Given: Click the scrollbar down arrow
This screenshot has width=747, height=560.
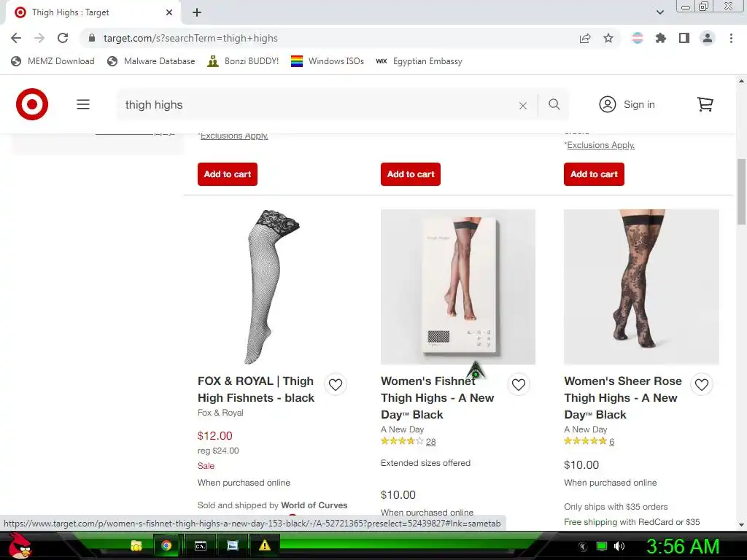Looking at the screenshot, I should (x=741, y=525).
